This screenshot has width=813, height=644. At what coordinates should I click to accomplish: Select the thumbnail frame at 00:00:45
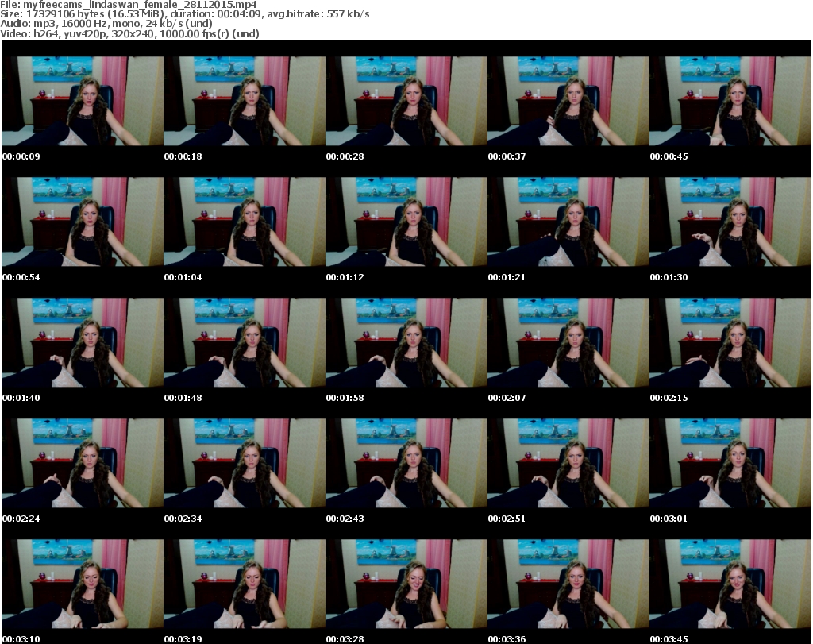pyautogui.click(x=730, y=101)
